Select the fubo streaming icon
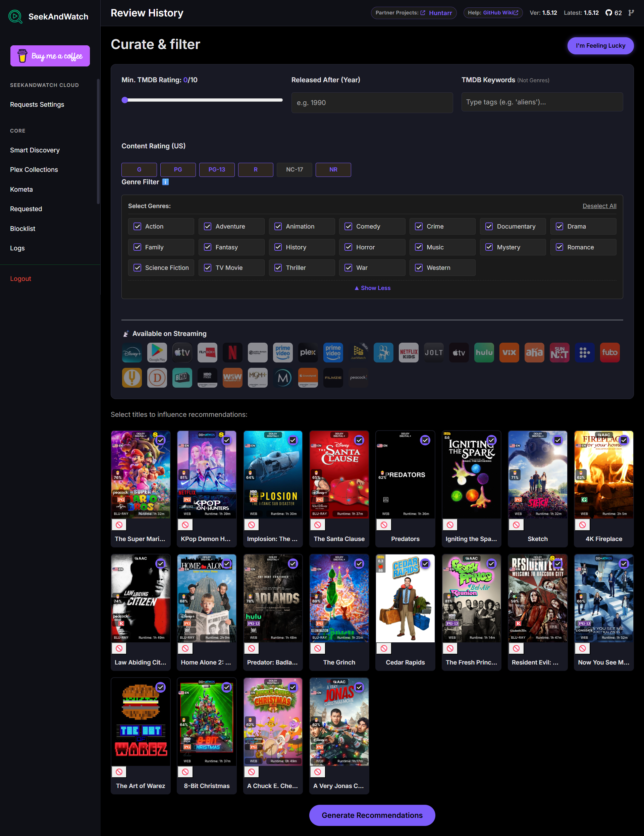This screenshot has height=836, width=644. (x=609, y=352)
